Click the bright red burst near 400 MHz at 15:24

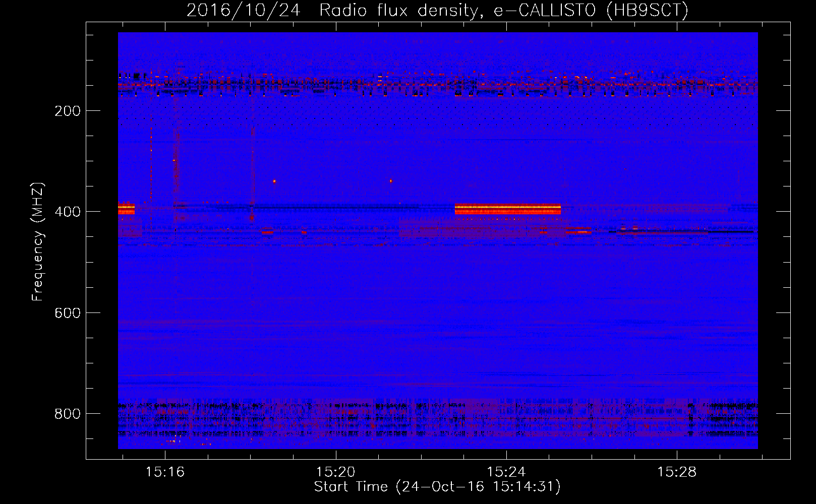click(507, 209)
